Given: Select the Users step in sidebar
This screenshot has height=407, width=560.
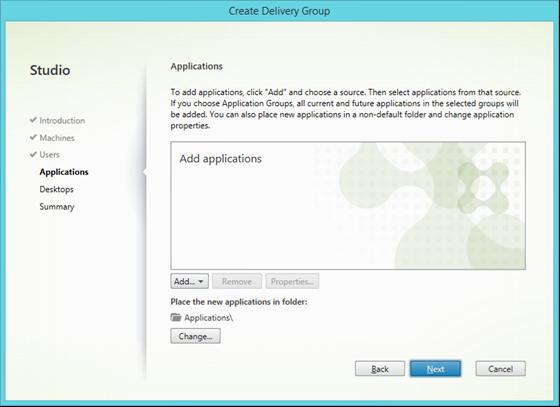Looking at the screenshot, I should 49,155.
